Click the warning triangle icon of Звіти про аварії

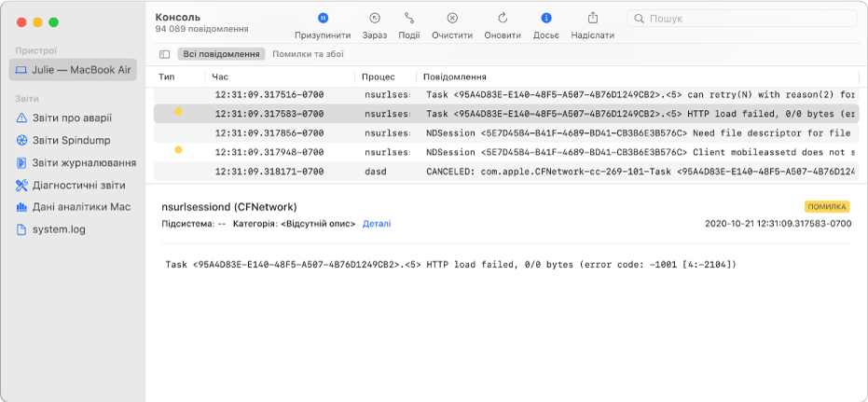tap(21, 118)
